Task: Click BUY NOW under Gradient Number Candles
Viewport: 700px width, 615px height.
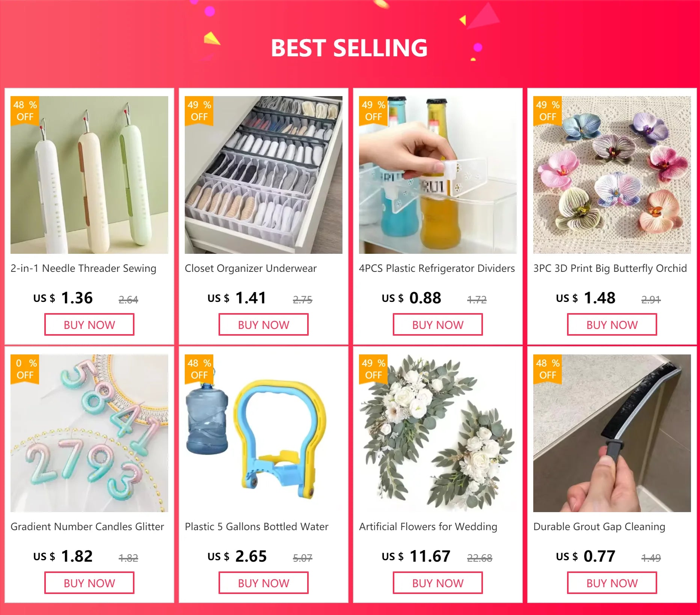Action: click(x=89, y=583)
